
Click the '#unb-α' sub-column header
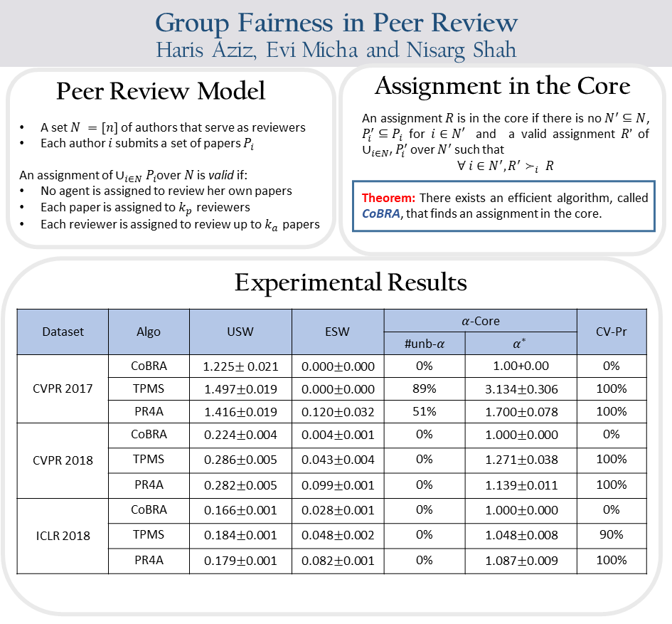coord(424,344)
